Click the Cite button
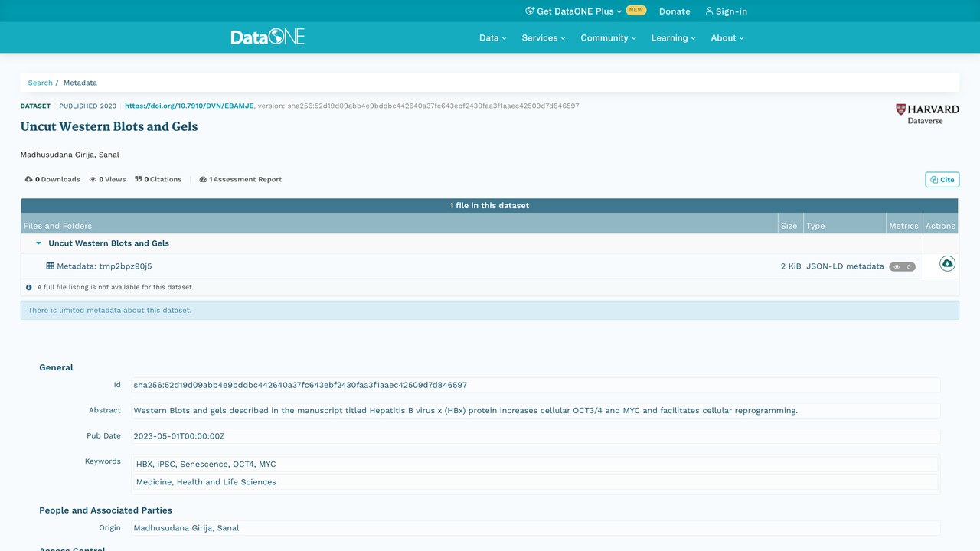Viewport: 980px width, 551px height. [x=942, y=180]
